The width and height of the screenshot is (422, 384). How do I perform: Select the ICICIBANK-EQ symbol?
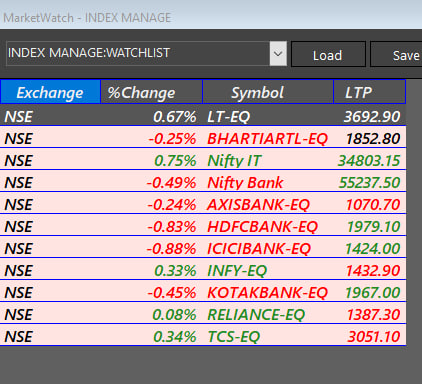259,249
